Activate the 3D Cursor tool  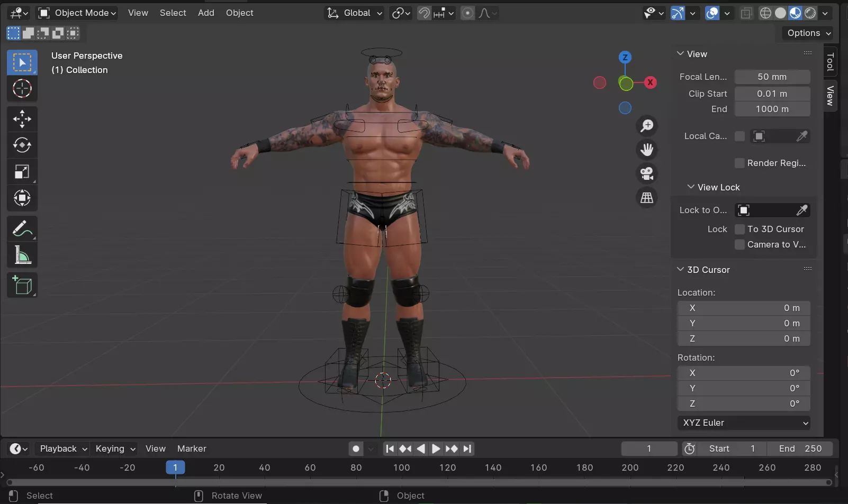click(22, 88)
